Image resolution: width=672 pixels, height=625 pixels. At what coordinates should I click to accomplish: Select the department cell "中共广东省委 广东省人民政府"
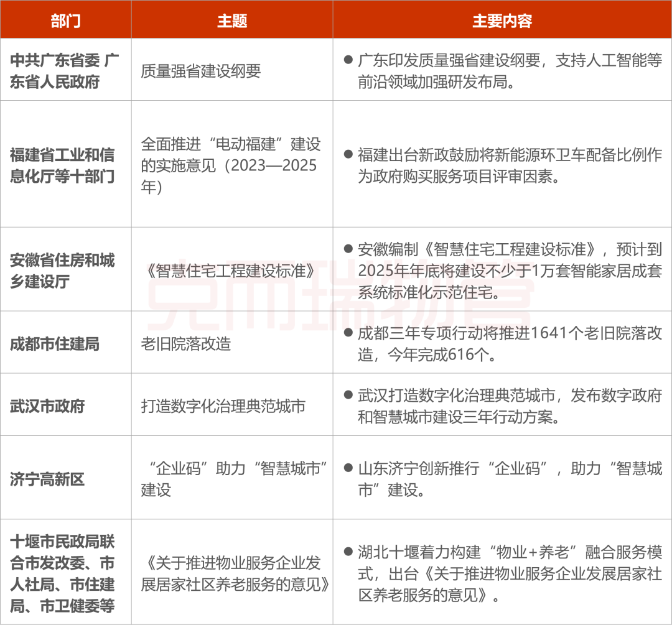(x=65, y=70)
